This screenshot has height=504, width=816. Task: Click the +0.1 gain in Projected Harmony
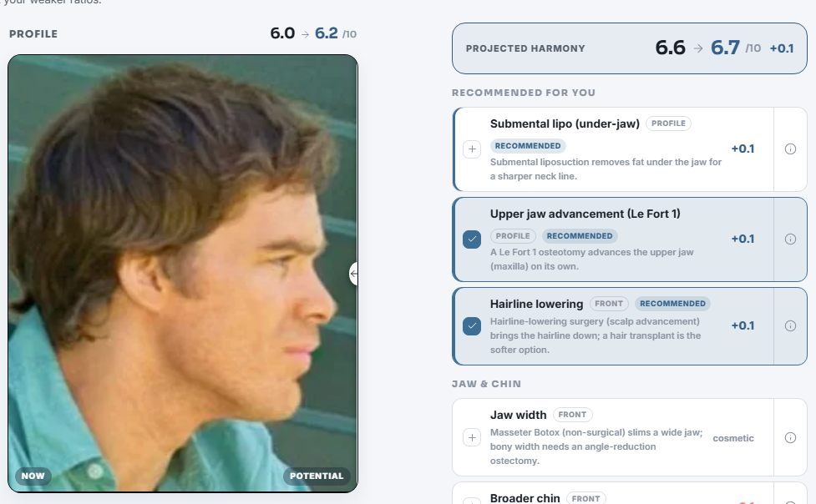point(782,48)
